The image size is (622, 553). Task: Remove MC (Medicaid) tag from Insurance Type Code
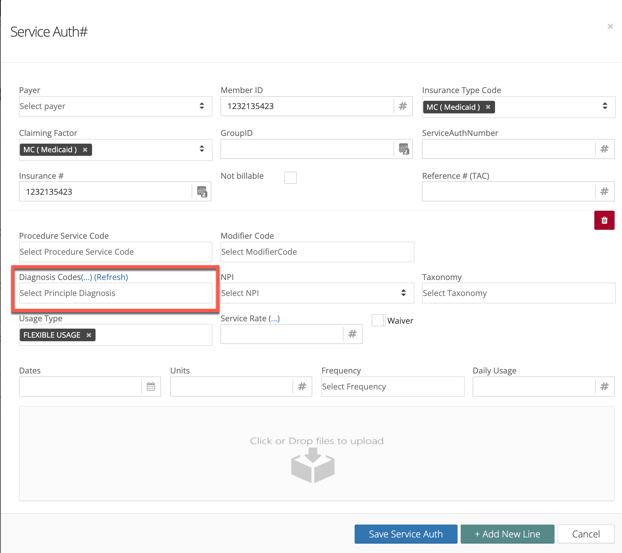pyautogui.click(x=488, y=107)
